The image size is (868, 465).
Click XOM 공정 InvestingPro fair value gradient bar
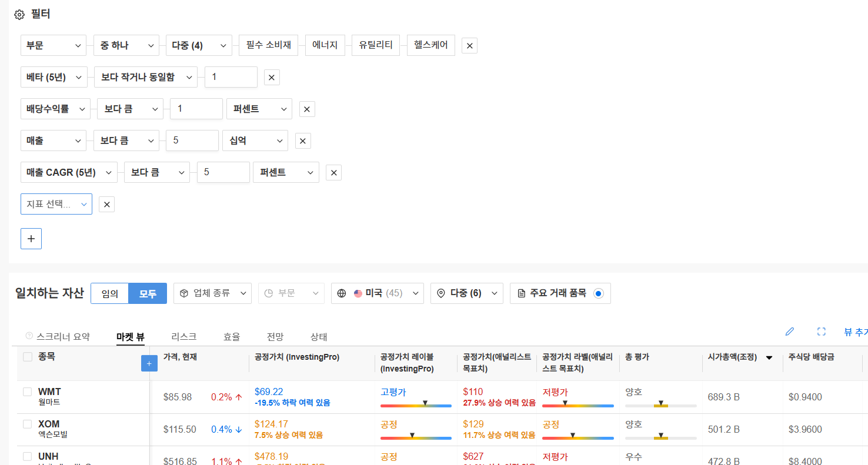click(x=416, y=437)
